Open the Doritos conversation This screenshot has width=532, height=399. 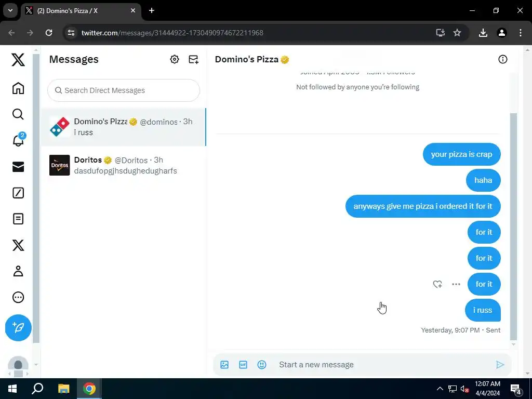click(124, 165)
